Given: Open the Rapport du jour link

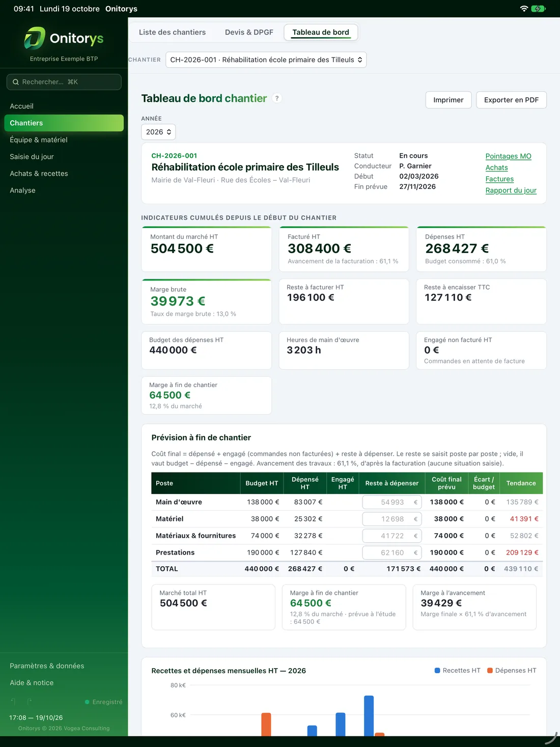Looking at the screenshot, I should coord(511,190).
